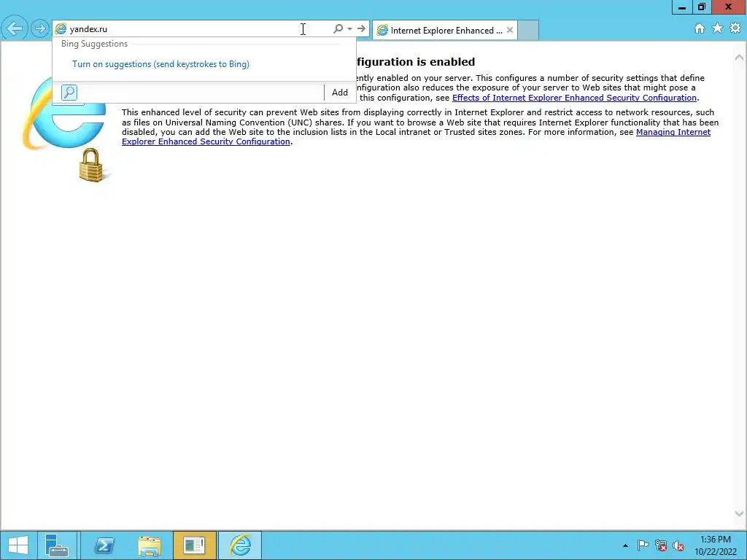Open File Explorer from the taskbar
This screenshot has width=747, height=560.
(150, 545)
